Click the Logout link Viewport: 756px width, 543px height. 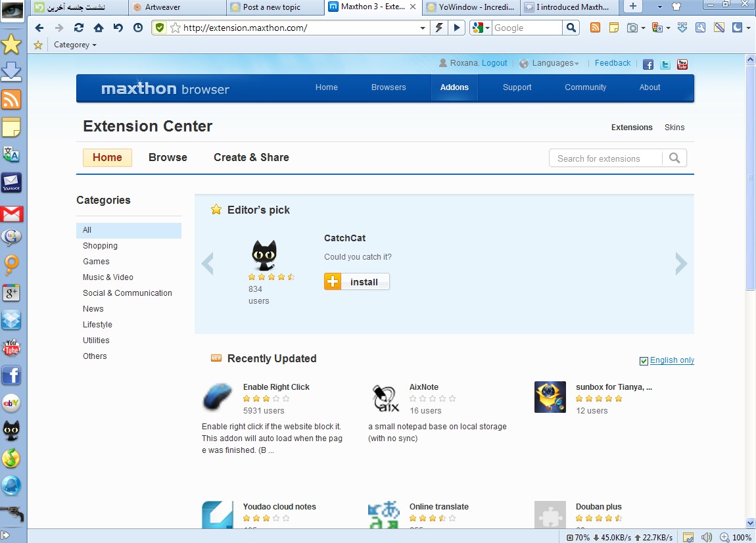point(494,63)
